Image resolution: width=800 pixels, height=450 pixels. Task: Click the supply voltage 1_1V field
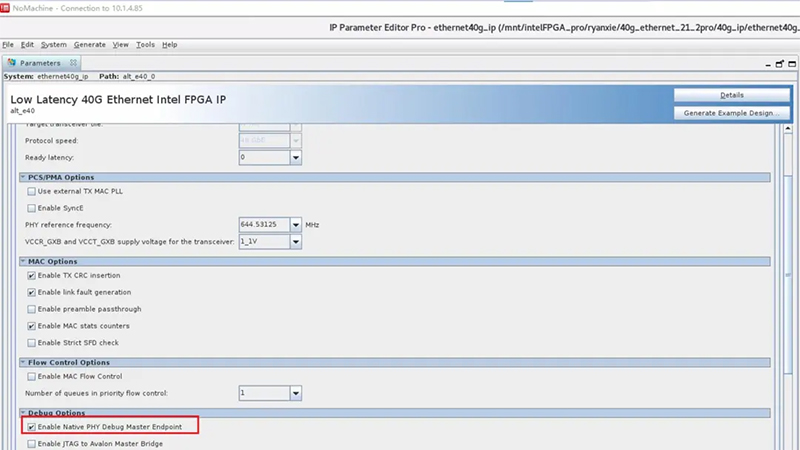click(264, 241)
